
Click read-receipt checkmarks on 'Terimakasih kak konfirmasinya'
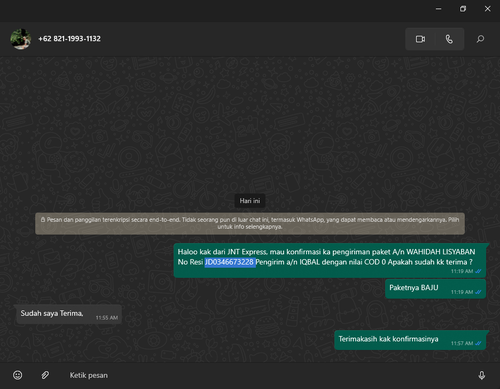pyautogui.click(x=478, y=343)
